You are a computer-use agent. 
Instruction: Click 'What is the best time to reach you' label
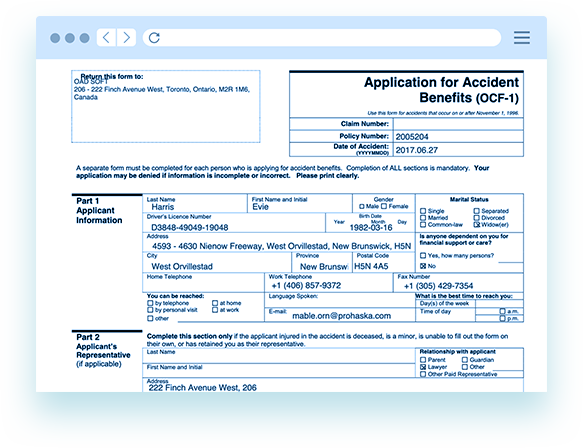(x=464, y=296)
